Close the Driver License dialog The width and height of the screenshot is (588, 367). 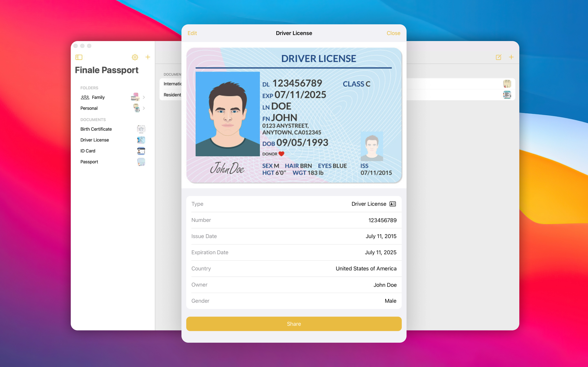(393, 33)
